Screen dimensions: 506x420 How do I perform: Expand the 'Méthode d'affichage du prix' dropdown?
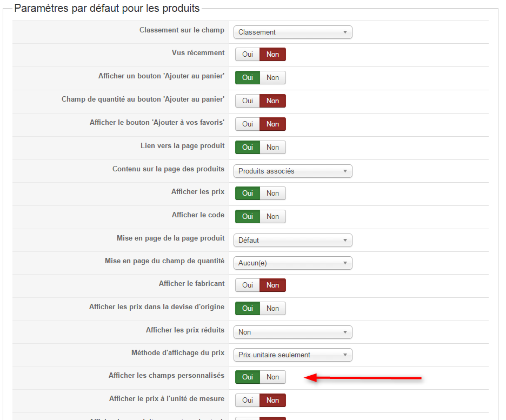tap(292, 355)
